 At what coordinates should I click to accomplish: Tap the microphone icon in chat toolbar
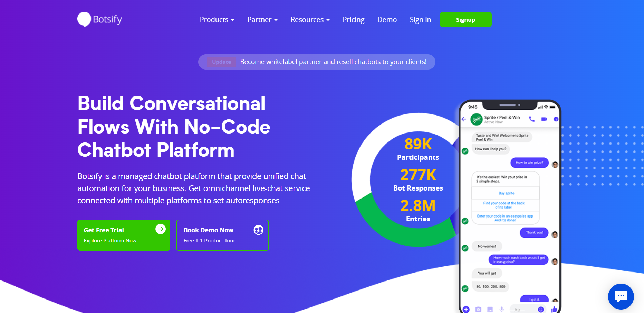[502, 309]
